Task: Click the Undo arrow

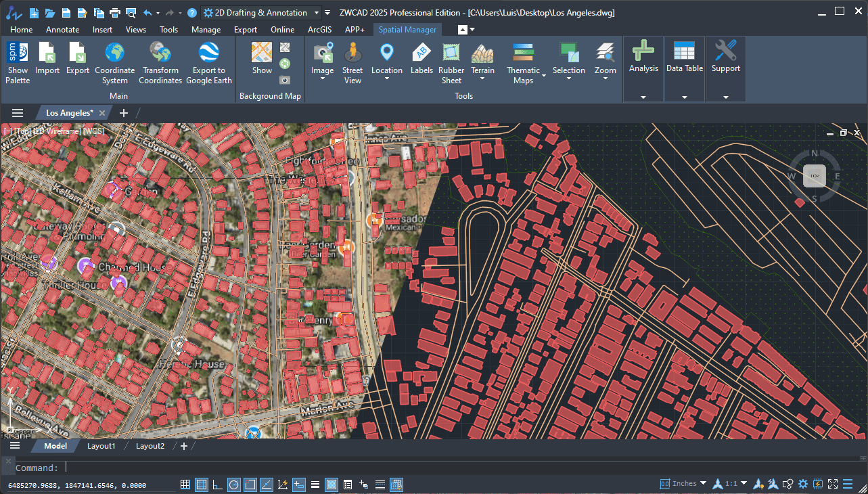Action: (147, 12)
